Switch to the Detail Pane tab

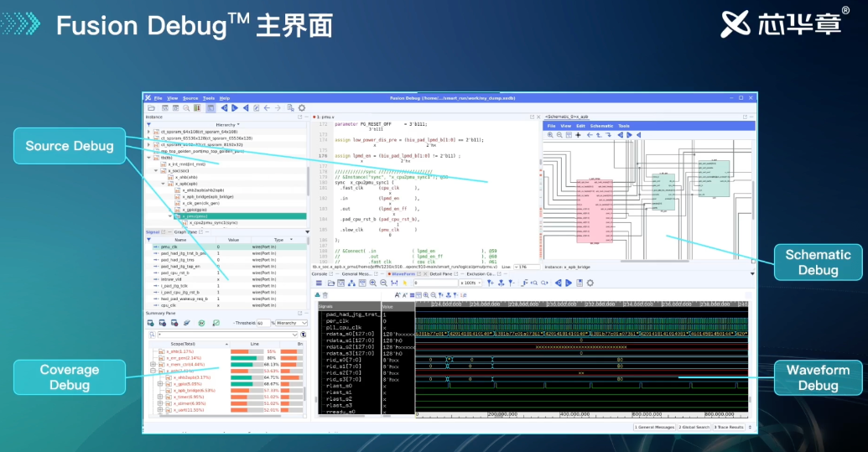point(440,274)
